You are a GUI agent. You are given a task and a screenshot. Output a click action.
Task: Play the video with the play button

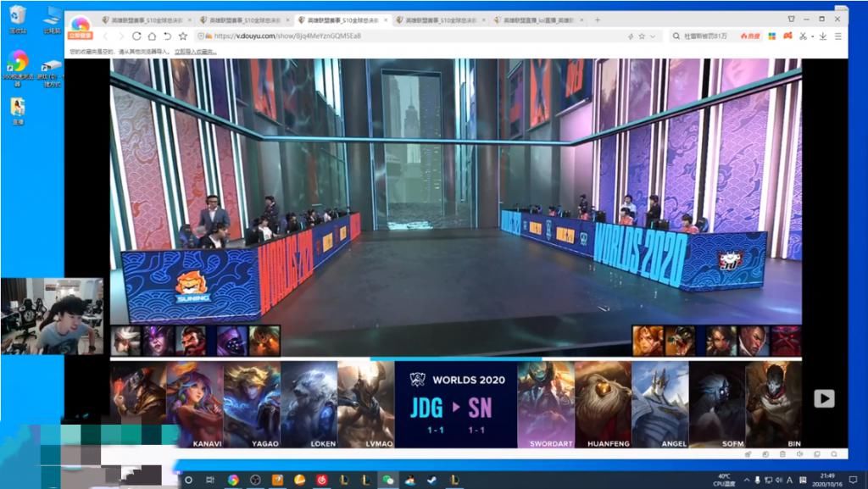[824, 398]
